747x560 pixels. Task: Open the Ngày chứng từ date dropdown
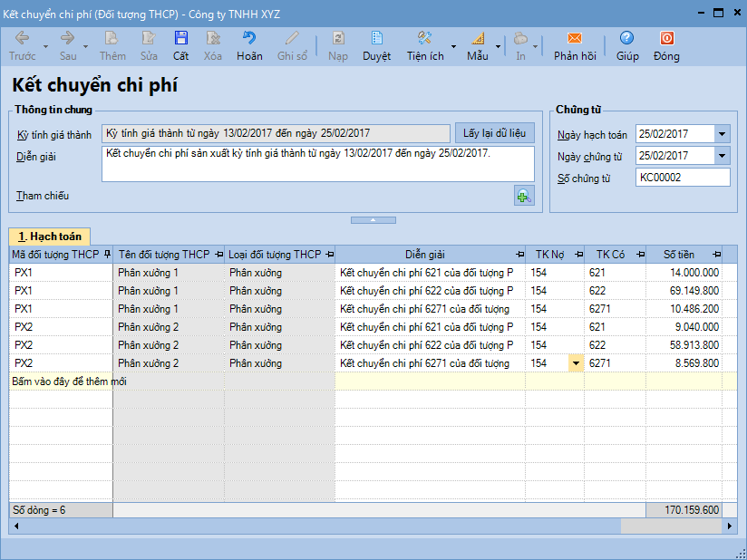722,156
